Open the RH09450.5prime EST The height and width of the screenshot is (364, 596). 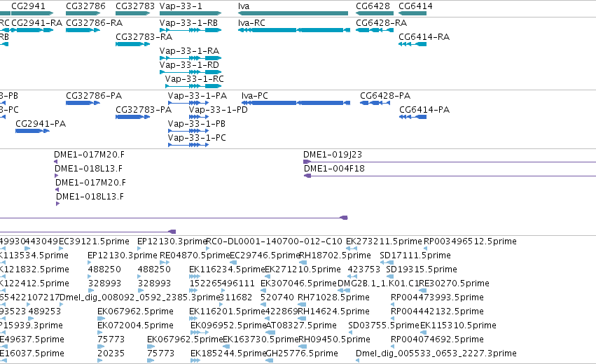click(x=334, y=339)
